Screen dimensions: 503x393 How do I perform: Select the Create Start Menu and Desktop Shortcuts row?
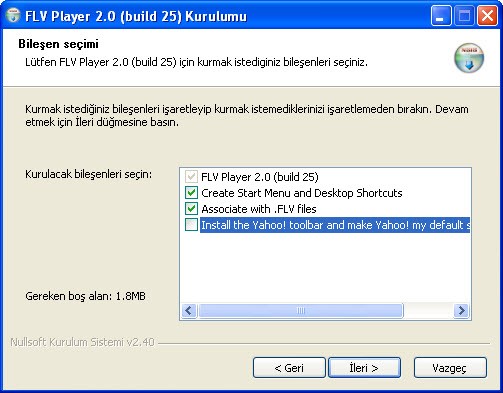[x=302, y=193]
